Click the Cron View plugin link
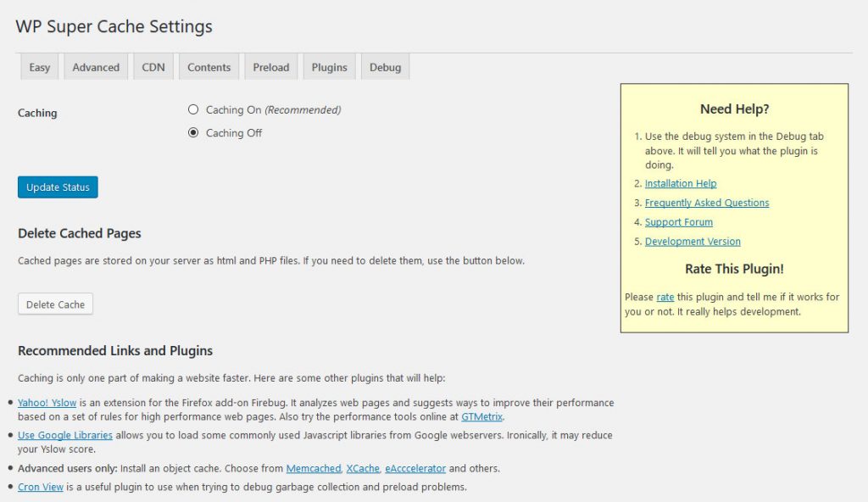Viewport: 868px width, 502px height. click(41, 487)
